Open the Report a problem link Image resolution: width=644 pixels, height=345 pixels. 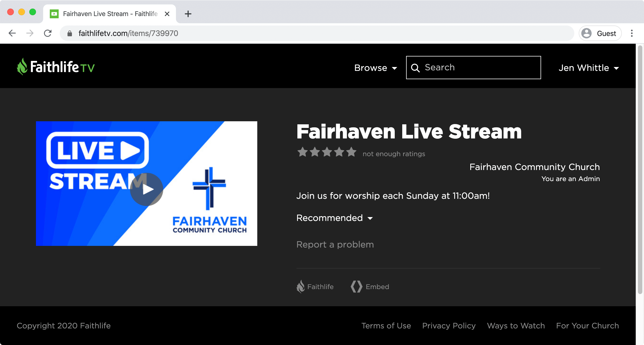335,244
